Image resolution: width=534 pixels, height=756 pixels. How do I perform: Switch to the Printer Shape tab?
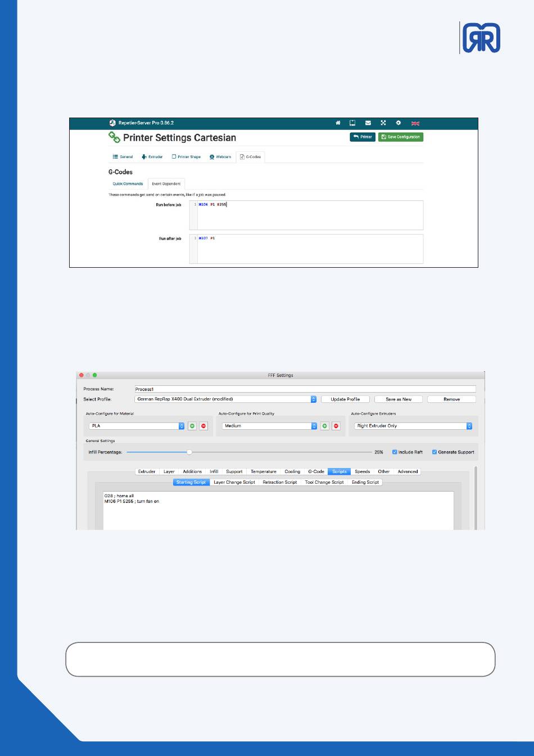point(186,157)
